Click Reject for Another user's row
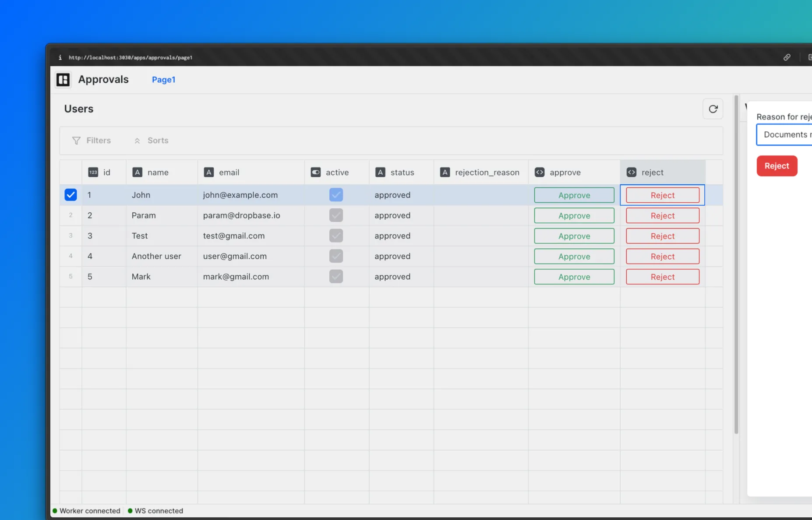This screenshot has width=812, height=520. coord(662,256)
